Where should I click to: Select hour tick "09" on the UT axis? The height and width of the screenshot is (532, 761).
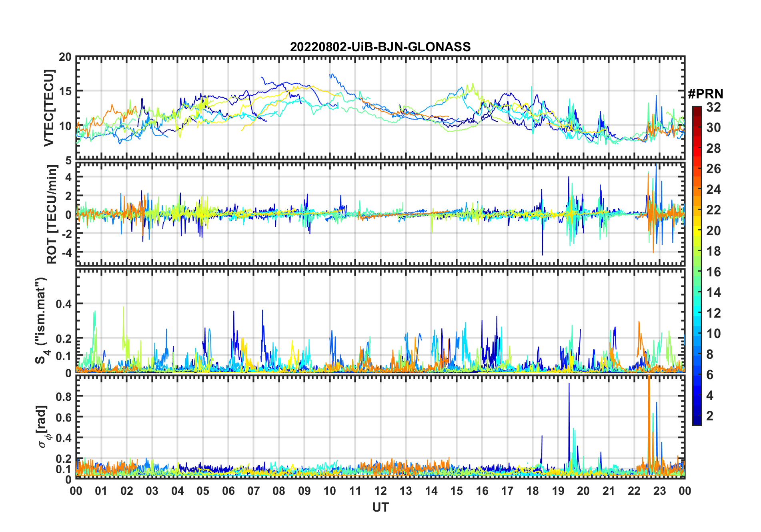[x=304, y=491]
